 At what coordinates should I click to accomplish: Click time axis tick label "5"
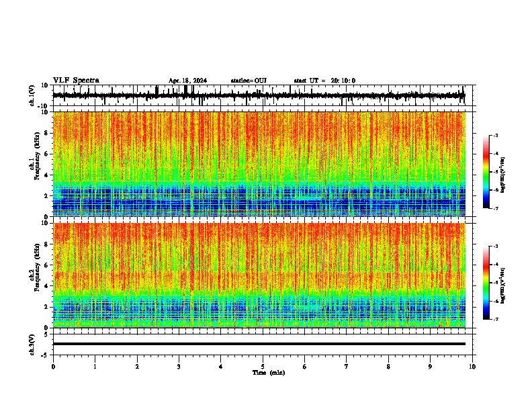click(x=263, y=367)
